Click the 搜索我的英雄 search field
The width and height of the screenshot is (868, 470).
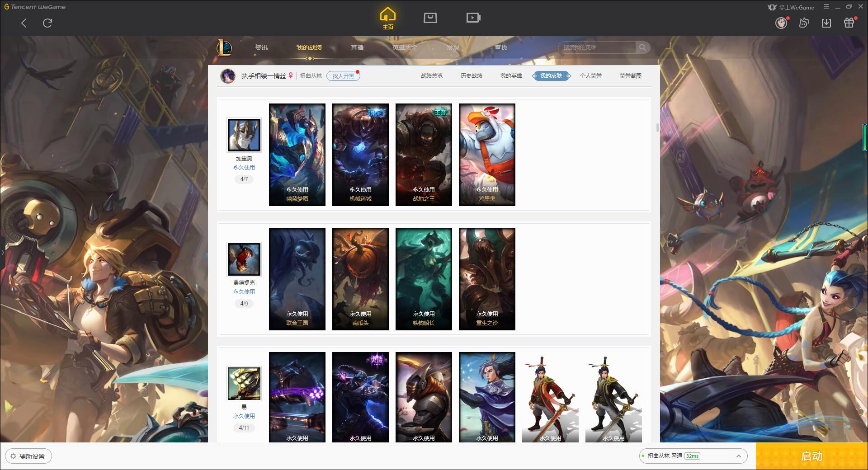(598, 47)
